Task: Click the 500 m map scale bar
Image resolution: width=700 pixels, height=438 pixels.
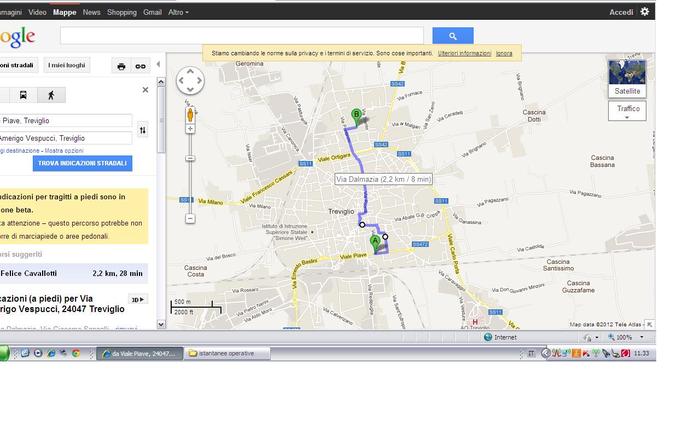Action: (196, 306)
